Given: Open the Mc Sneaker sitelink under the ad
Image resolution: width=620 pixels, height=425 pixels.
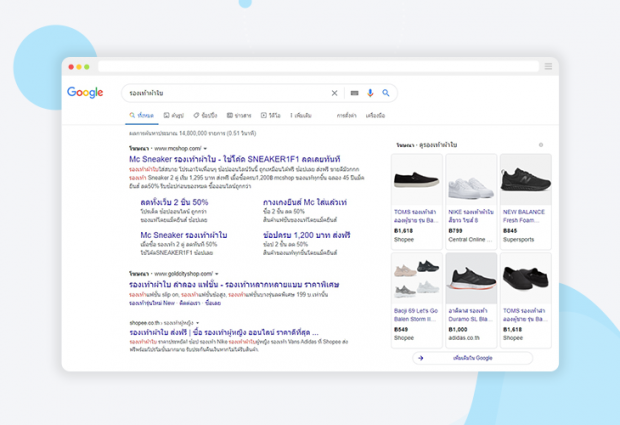Looking at the screenshot, I should pyautogui.click(x=183, y=235).
